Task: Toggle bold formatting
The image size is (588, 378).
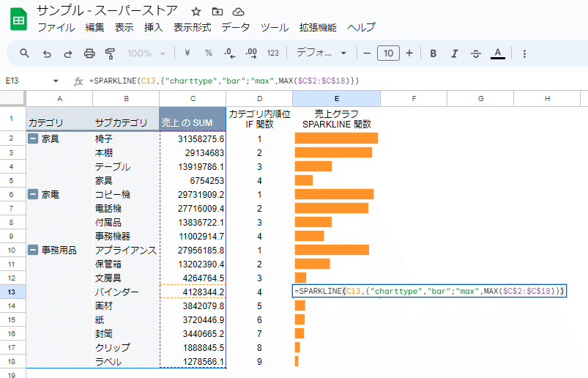Action: coord(433,53)
